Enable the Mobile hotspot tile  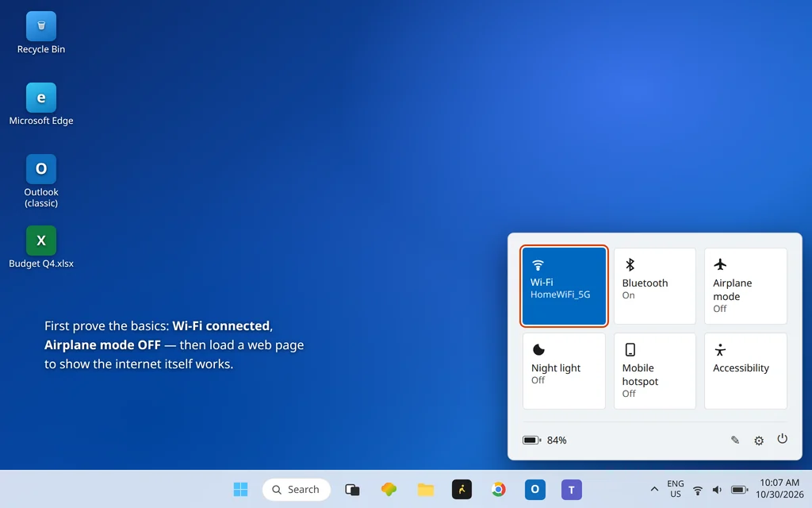pyautogui.click(x=654, y=371)
